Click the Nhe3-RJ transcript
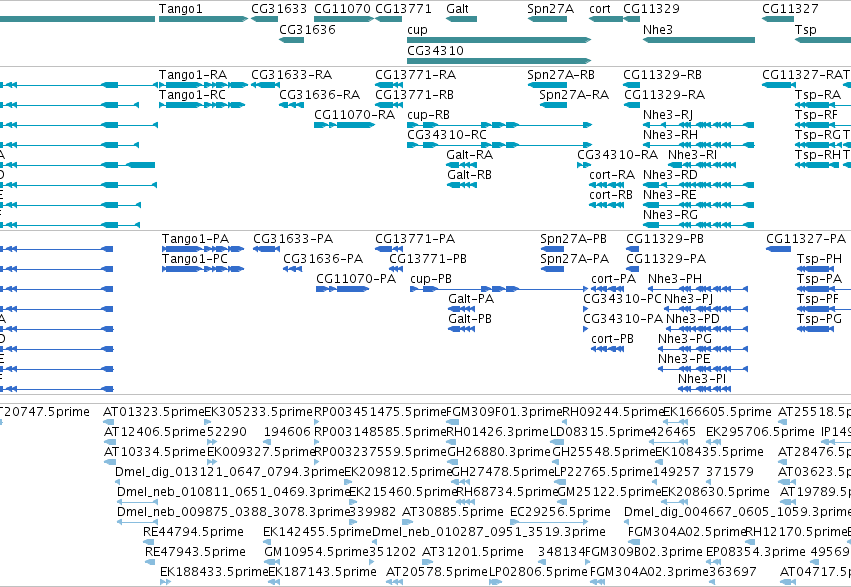 tap(698, 125)
